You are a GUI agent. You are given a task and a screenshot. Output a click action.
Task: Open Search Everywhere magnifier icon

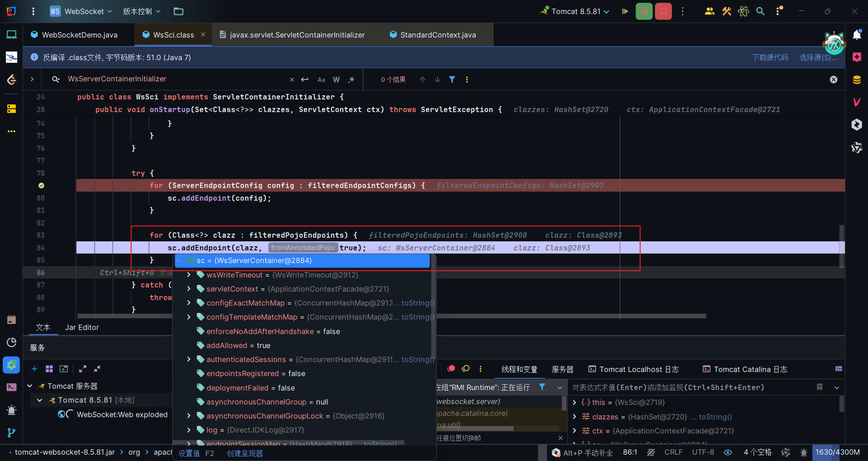click(x=760, y=11)
